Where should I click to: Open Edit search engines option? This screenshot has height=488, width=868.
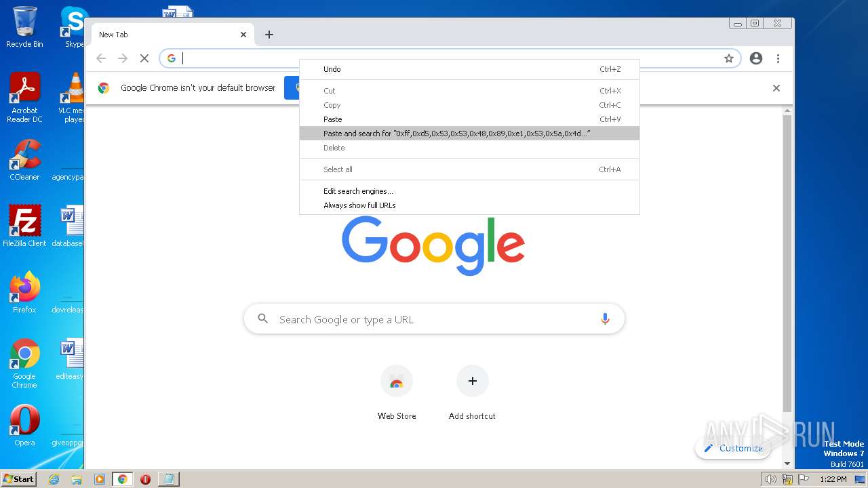pyautogui.click(x=469, y=191)
